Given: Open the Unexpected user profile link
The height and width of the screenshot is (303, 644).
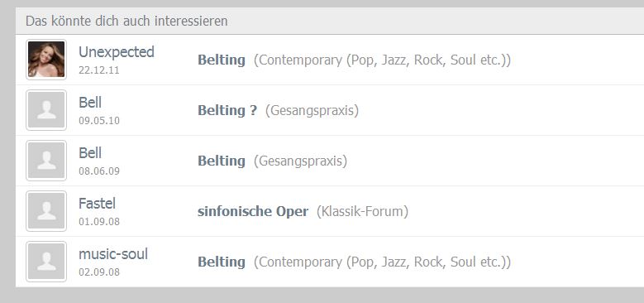Looking at the screenshot, I should (x=117, y=52).
